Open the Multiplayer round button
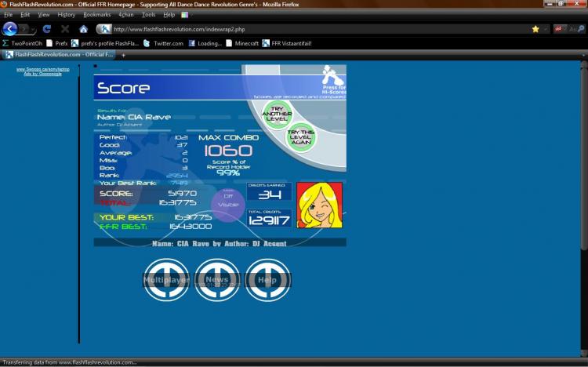Image resolution: width=588 pixels, height=367 pixels. point(166,280)
